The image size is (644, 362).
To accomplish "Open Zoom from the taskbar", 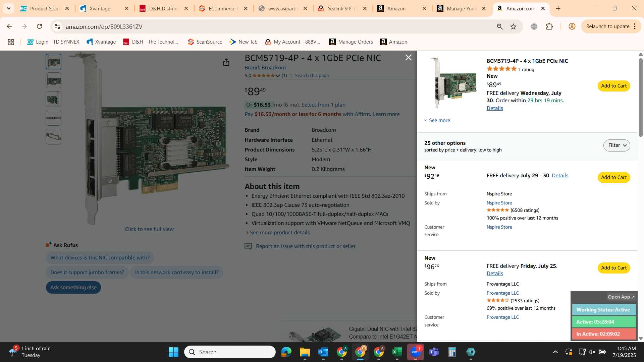I will tap(415, 352).
